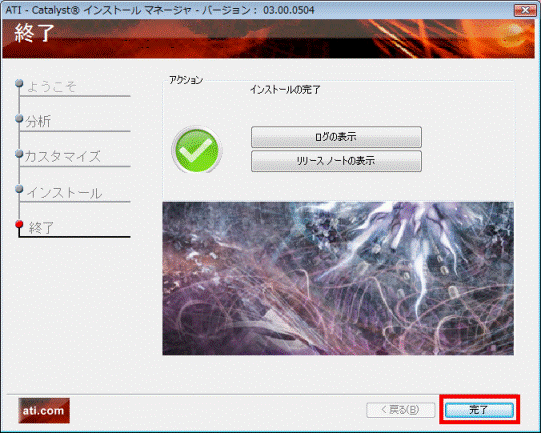Select the カスタマイズ step in sidebar
The height and width of the screenshot is (433, 541).
point(62,157)
